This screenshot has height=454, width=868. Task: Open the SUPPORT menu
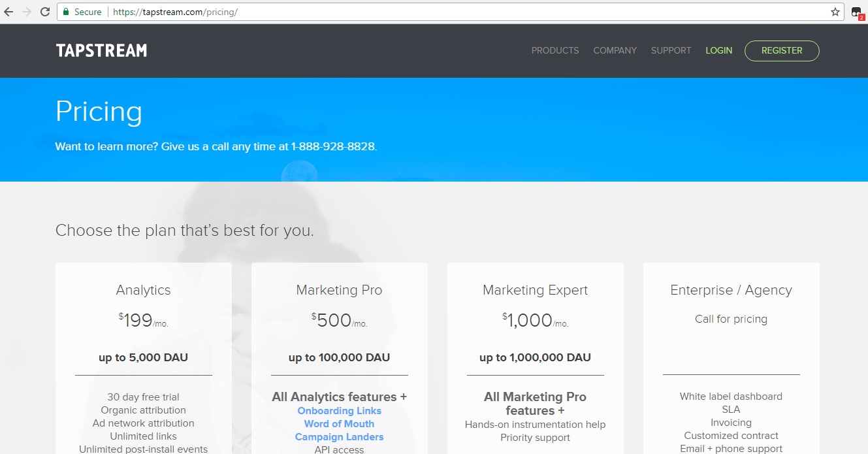671,50
